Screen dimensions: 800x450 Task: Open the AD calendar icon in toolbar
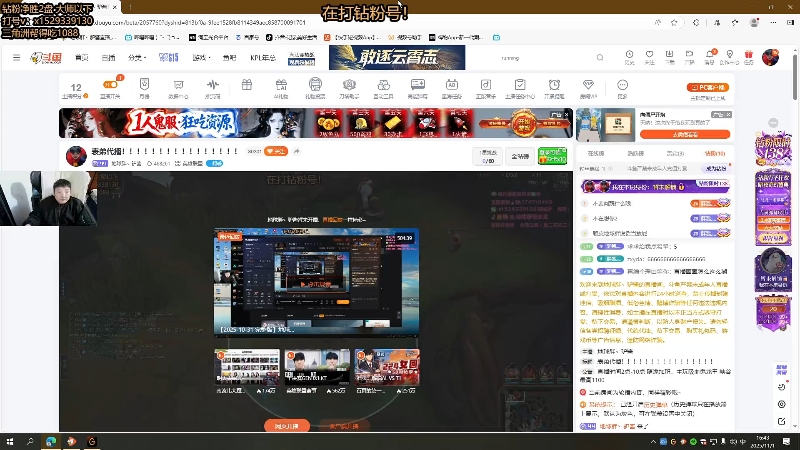(x=452, y=85)
